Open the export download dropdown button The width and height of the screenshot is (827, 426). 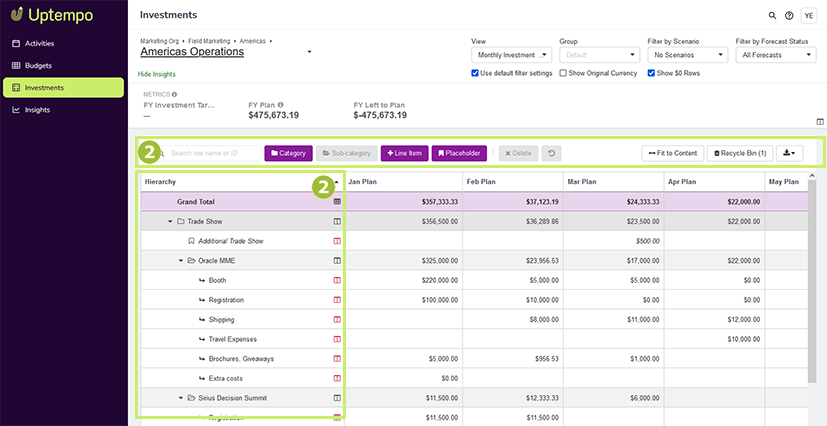point(790,153)
